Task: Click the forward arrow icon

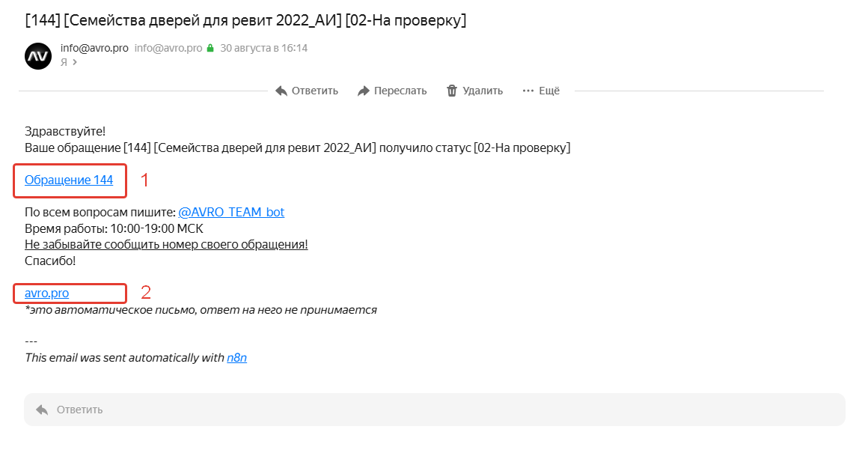Action: point(364,91)
